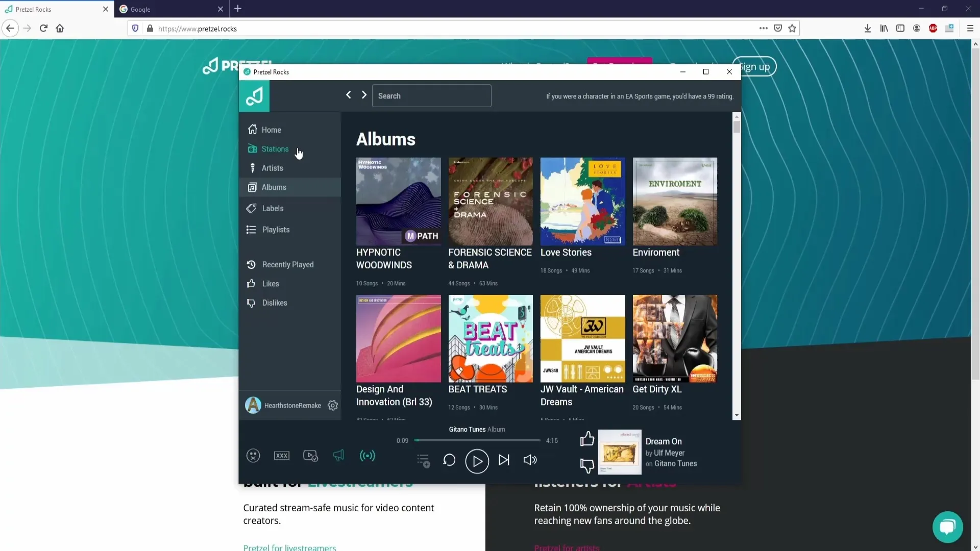Toggle the broadcast live mode icon
The width and height of the screenshot is (980, 551).
[367, 456]
